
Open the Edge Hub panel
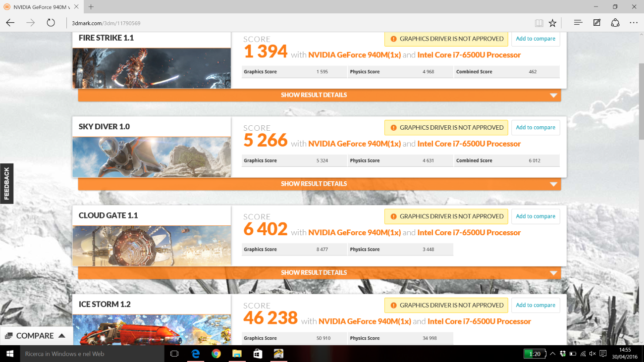pos(578,23)
